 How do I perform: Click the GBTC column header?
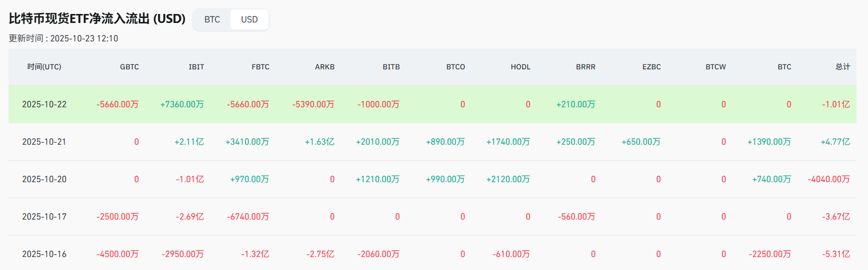129,67
